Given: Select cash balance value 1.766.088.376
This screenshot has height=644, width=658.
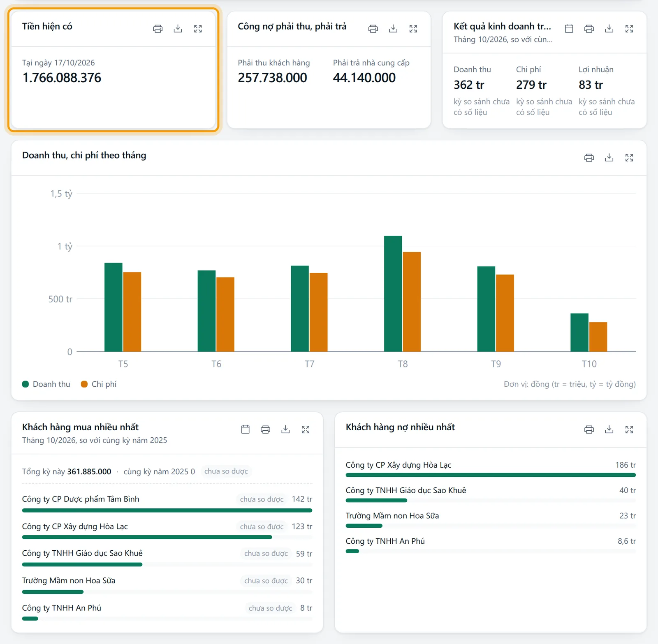Looking at the screenshot, I should [x=62, y=78].
